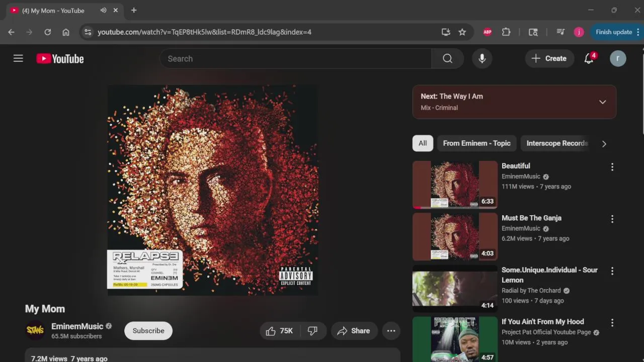Open browser home page button
This screenshot has width=644, height=362.
[x=66, y=32]
